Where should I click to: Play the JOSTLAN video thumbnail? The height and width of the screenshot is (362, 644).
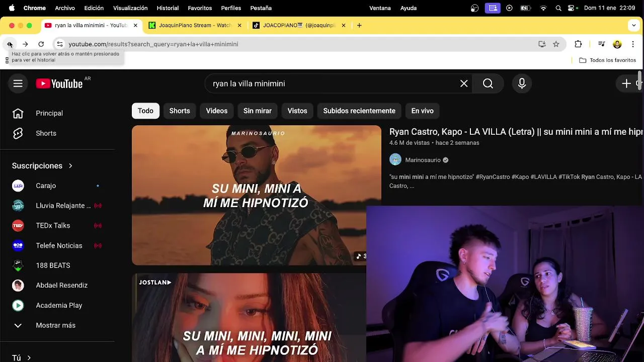click(249, 317)
